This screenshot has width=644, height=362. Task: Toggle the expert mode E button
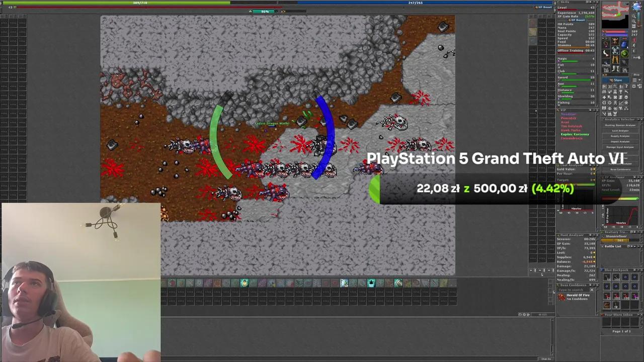pos(635,51)
